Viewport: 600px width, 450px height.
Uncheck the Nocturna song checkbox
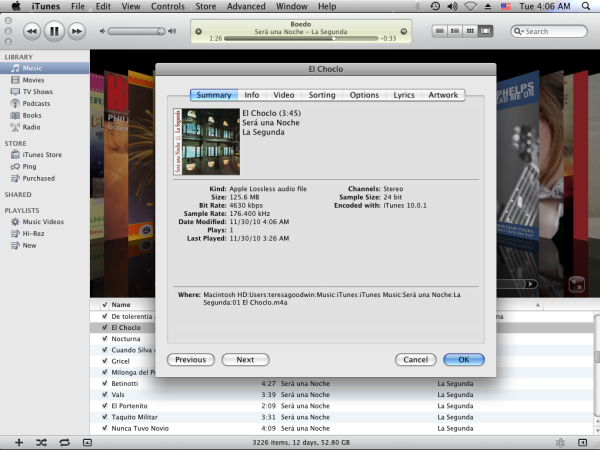click(x=105, y=339)
